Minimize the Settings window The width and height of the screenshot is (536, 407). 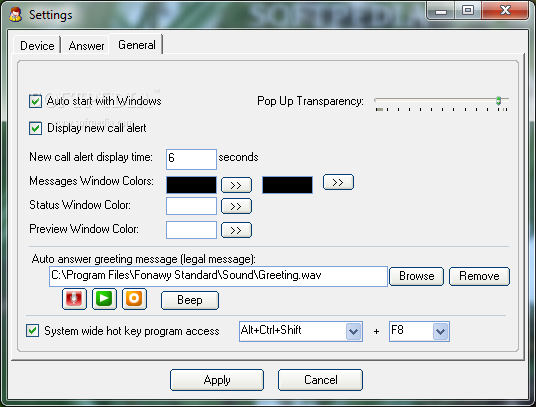[441, 11]
